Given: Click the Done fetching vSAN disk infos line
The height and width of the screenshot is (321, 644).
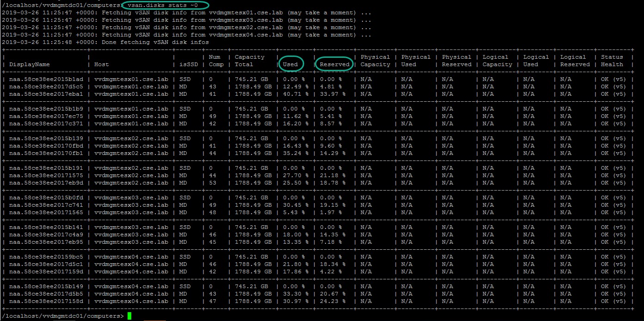Looking at the screenshot, I should click(105, 42).
